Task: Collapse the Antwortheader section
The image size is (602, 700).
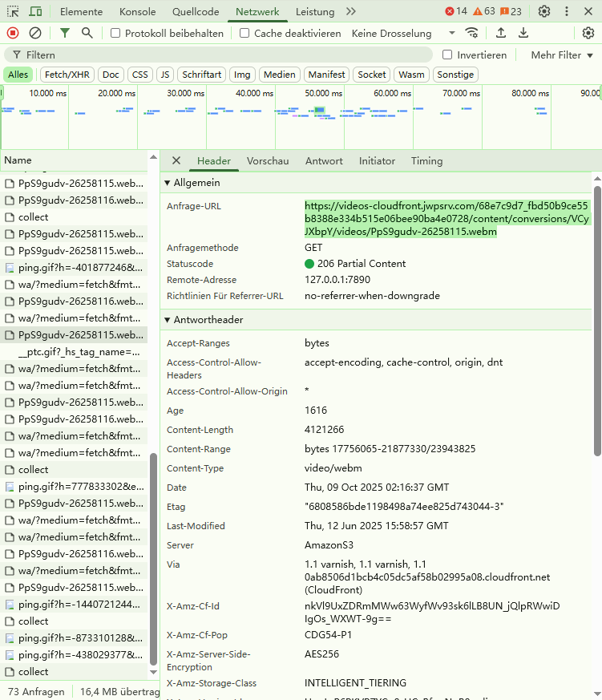Action: coord(168,320)
